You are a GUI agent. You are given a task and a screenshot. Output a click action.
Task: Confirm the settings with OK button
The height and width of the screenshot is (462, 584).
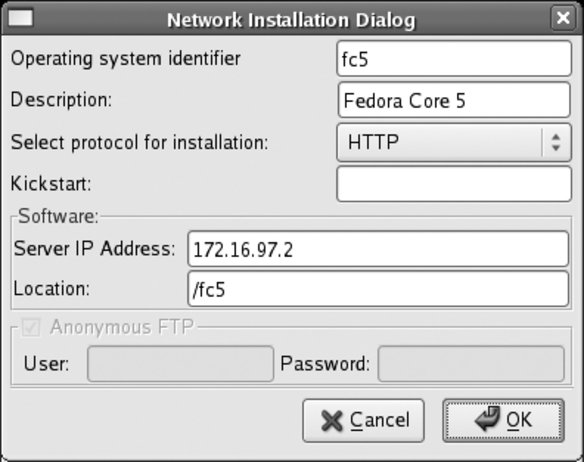click(504, 421)
